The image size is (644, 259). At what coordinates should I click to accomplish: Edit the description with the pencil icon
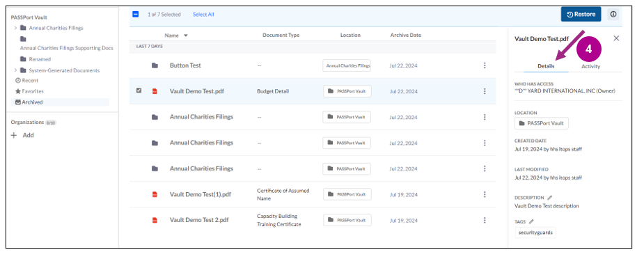(550, 198)
